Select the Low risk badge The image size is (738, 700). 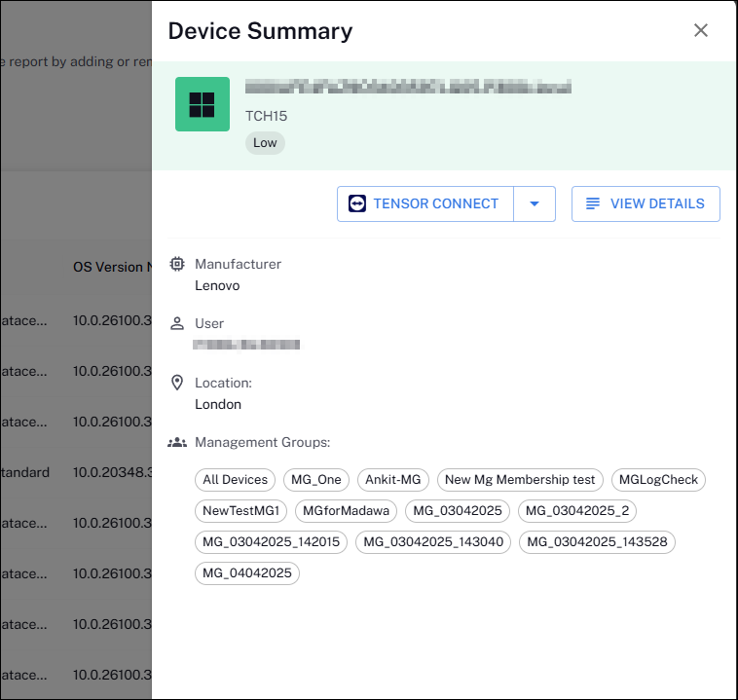click(x=265, y=142)
